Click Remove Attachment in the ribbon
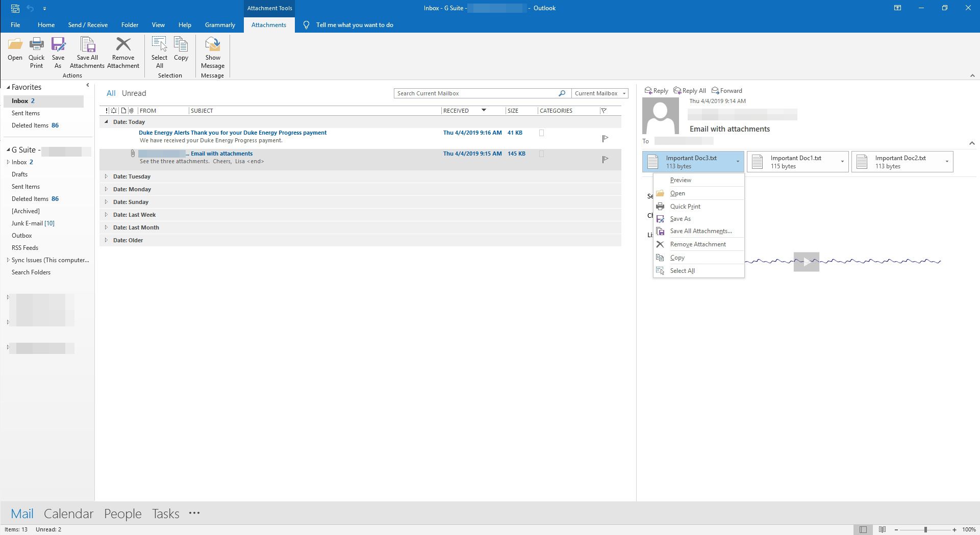The width and height of the screenshot is (980, 535). coord(123,53)
